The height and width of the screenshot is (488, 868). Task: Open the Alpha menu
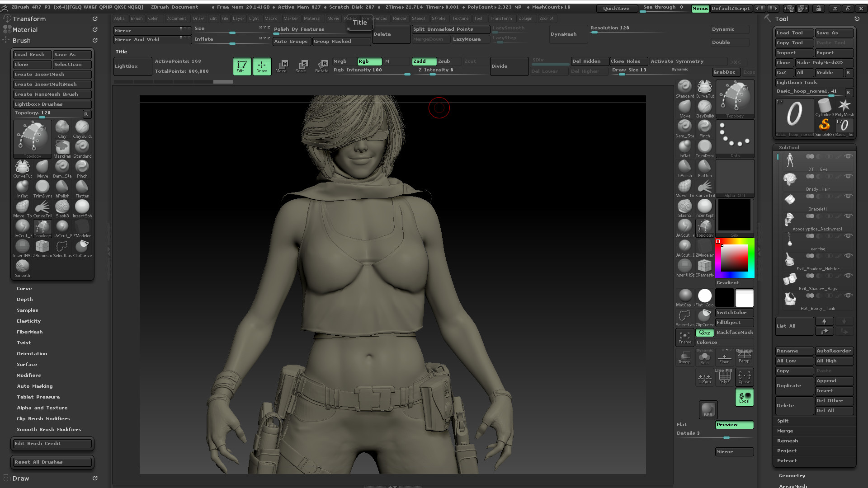tap(119, 19)
